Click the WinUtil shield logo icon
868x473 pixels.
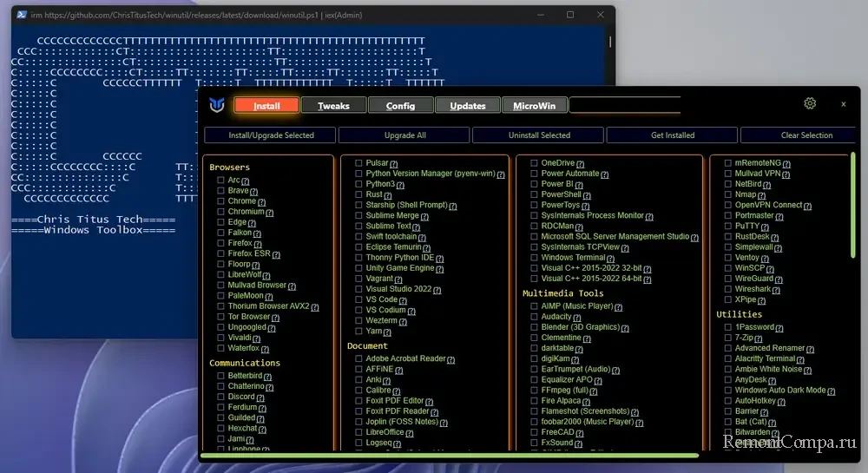point(217,104)
